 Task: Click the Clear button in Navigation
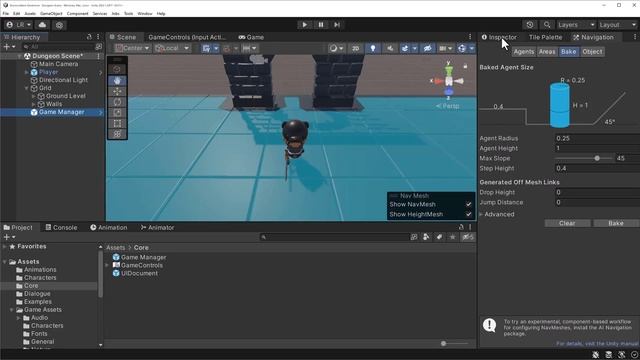point(567,223)
